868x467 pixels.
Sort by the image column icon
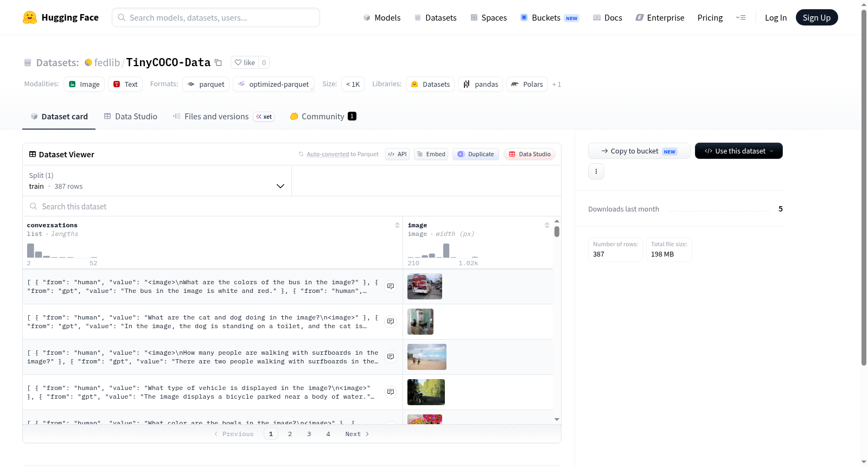click(x=547, y=225)
